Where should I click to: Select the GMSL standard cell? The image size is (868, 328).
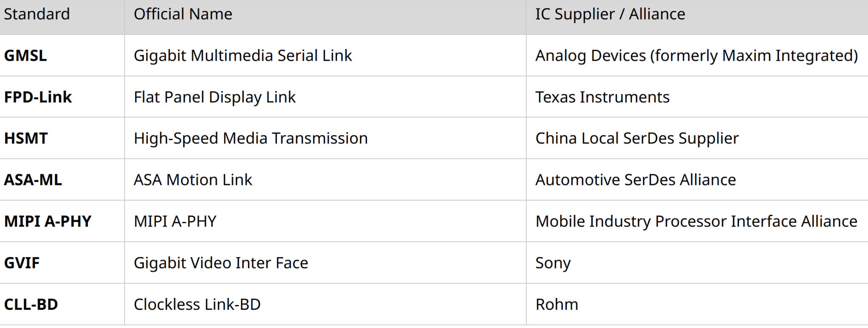click(x=25, y=56)
